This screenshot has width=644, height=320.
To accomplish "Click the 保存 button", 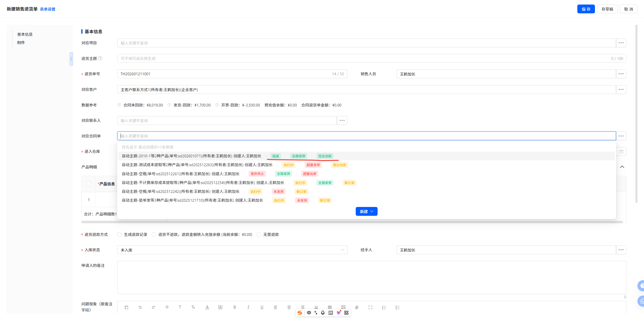I will tap(586, 9).
